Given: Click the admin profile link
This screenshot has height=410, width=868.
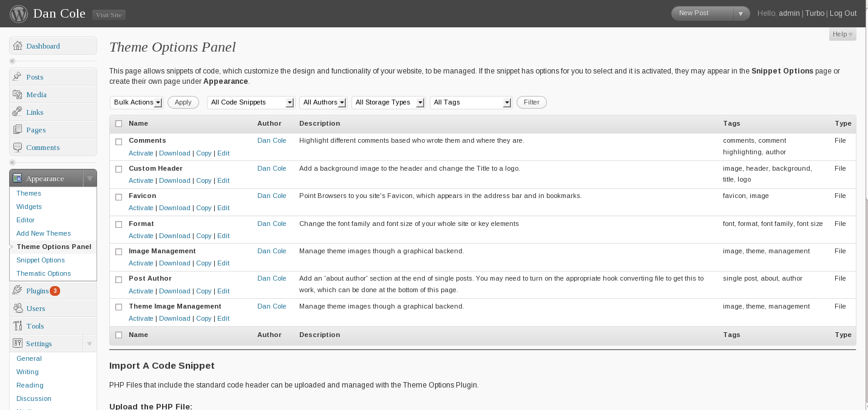Looking at the screenshot, I should pyautogui.click(x=789, y=13).
